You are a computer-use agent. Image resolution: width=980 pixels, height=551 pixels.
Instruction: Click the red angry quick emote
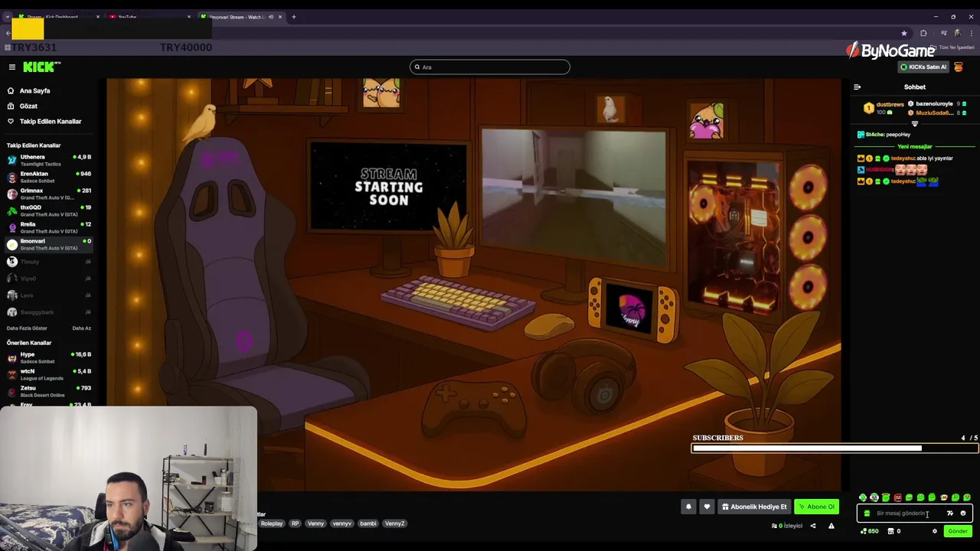point(897,498)
